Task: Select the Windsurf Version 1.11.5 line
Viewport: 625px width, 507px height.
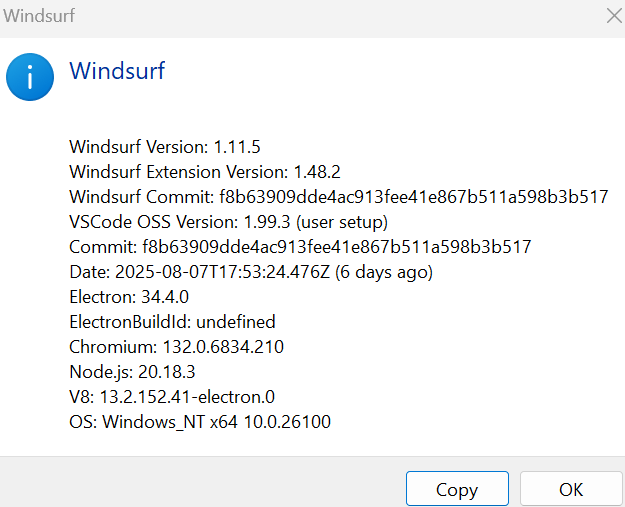Action: (x=165, y=146)
